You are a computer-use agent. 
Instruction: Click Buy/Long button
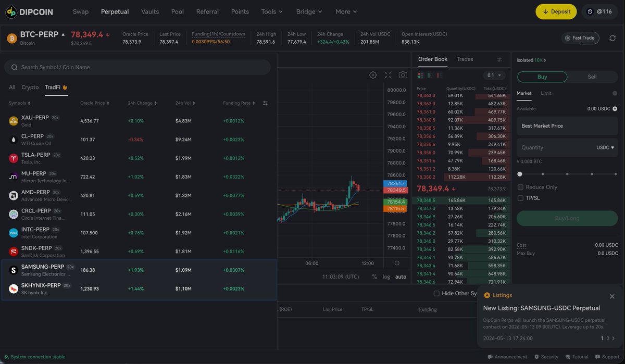[x=567, y=218]
